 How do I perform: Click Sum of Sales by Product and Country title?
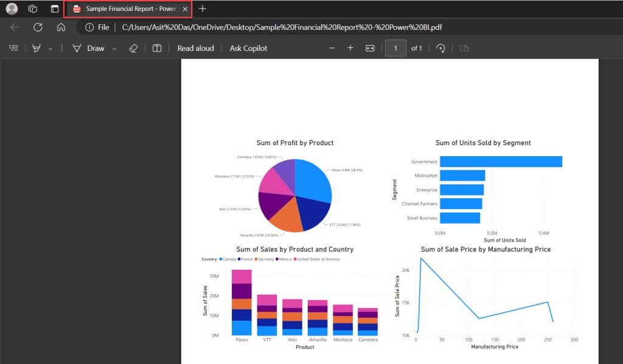295,249
